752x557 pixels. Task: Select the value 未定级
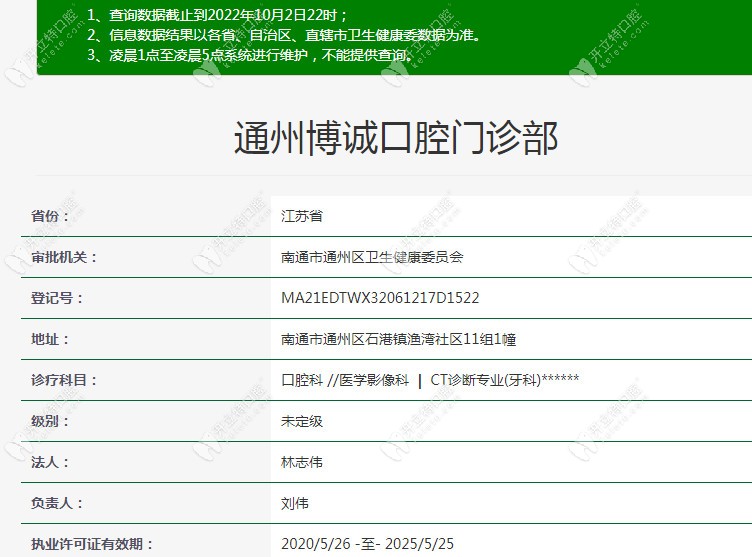[302, 421]
